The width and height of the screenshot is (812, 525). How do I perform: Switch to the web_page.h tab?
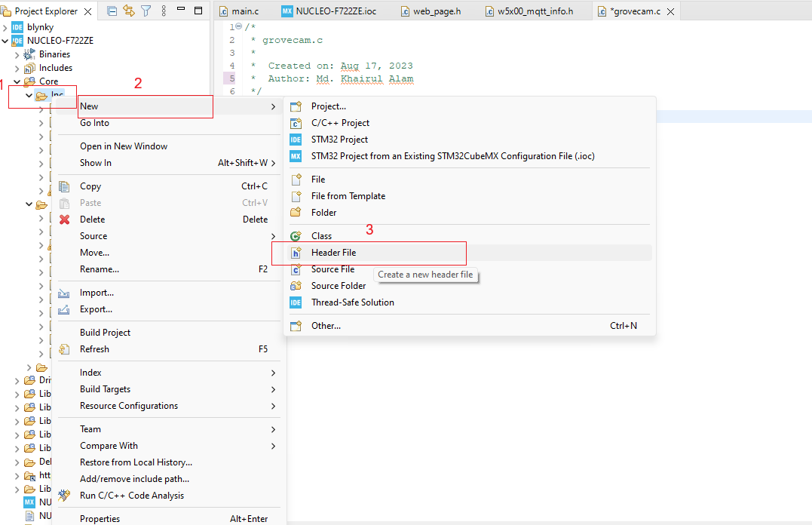coord(431,11)
